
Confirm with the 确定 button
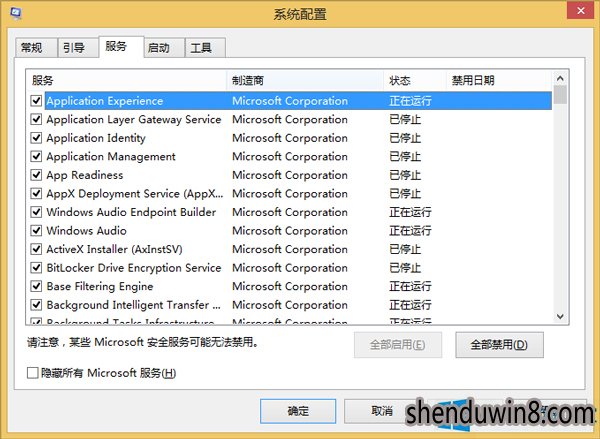click(298, 411)
